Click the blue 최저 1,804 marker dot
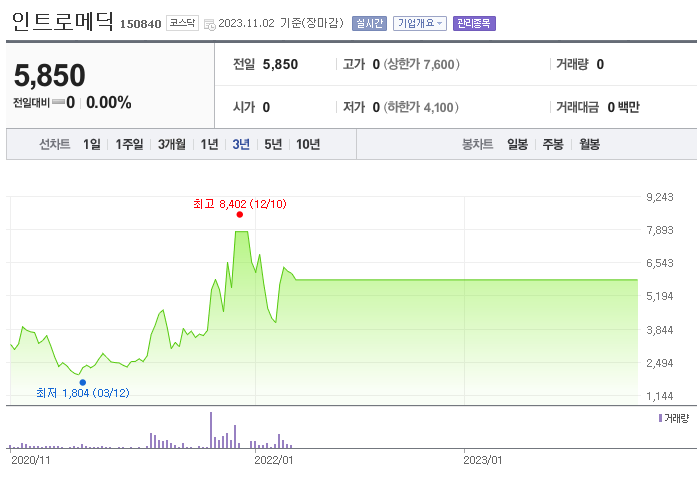The image size is (697, 484). [83, 382]
